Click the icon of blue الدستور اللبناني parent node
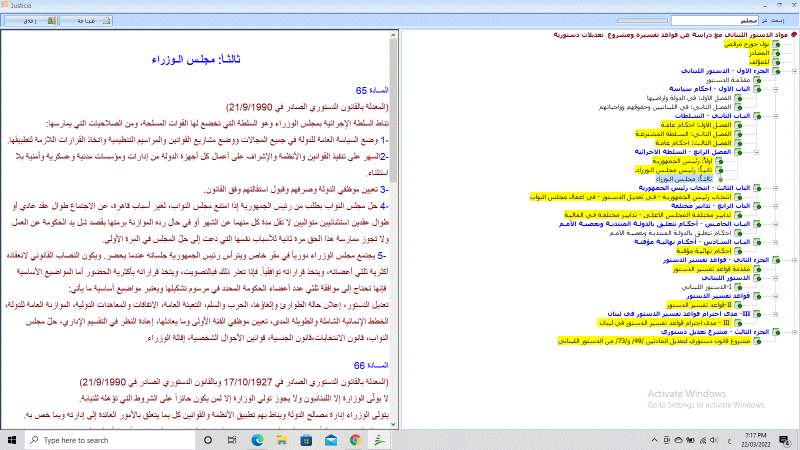Screen dimensions: 800x450 [757, 278]
